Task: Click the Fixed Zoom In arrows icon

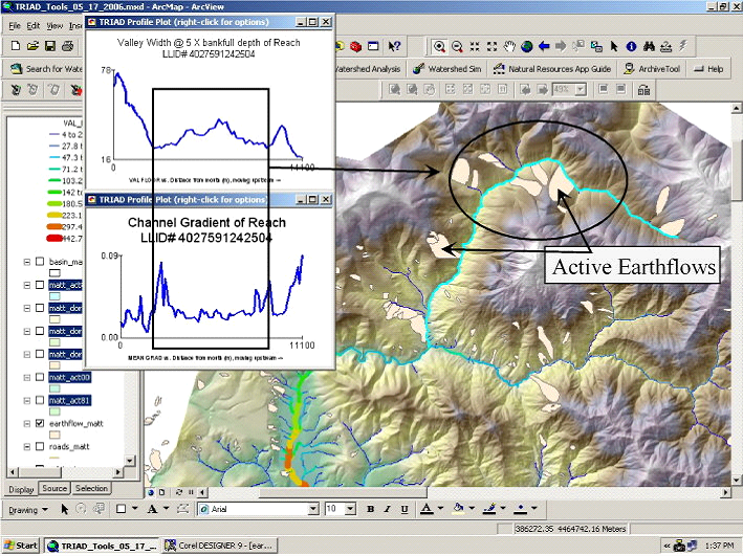Action: (475, 46)
